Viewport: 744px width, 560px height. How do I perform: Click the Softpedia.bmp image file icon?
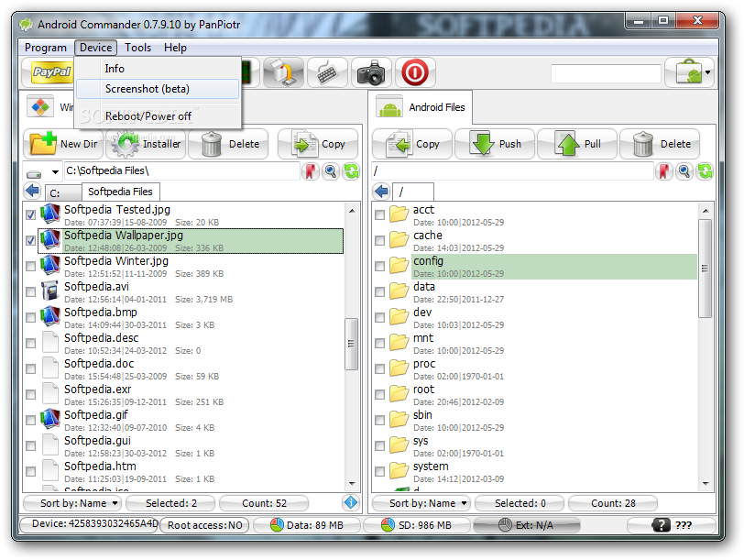coord(49,316)
